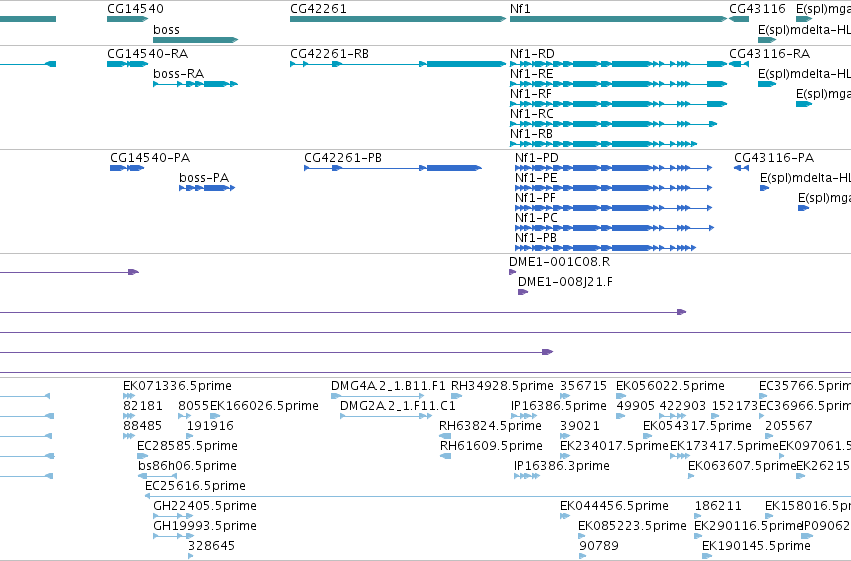Select the Nf1-RB transcript label
Image resolution: width=851 pixels, height=561 pixels.
[531, 134]
